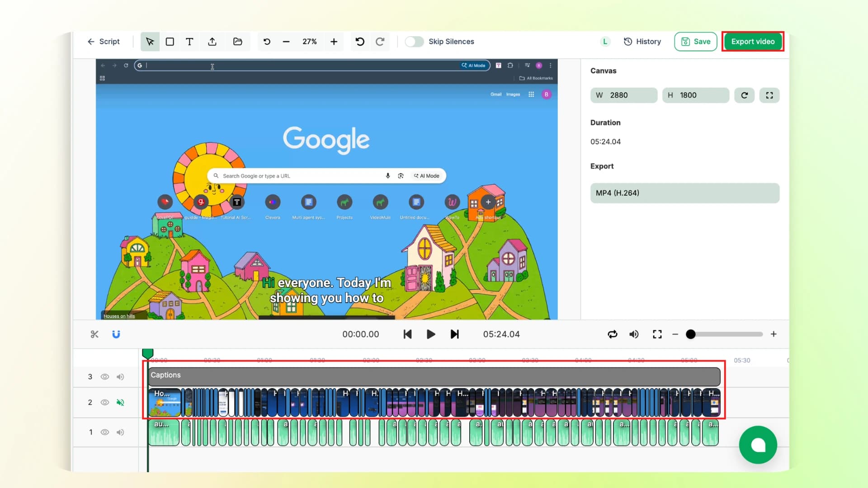868x488 pixels.
Task: Open the History panel
Action: pos(642,41)
